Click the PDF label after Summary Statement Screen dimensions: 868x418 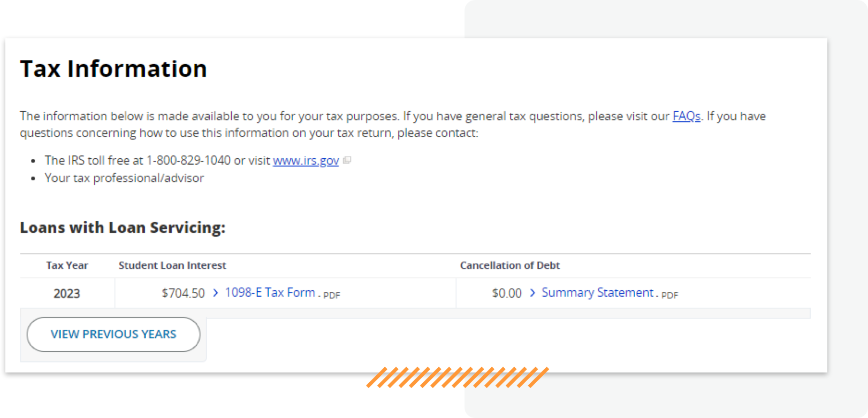pos(669,295)
